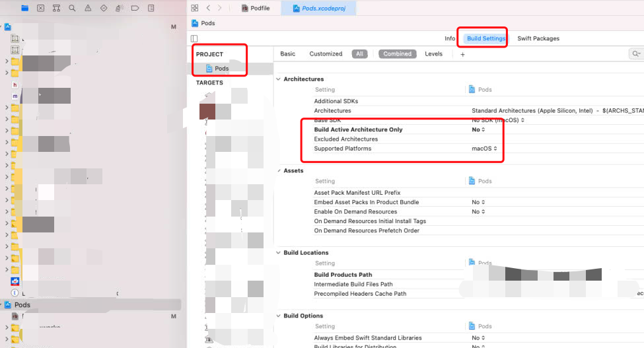Go forward with the right chevron
This screenshot has height=348, width=644.
click(220, 8)
